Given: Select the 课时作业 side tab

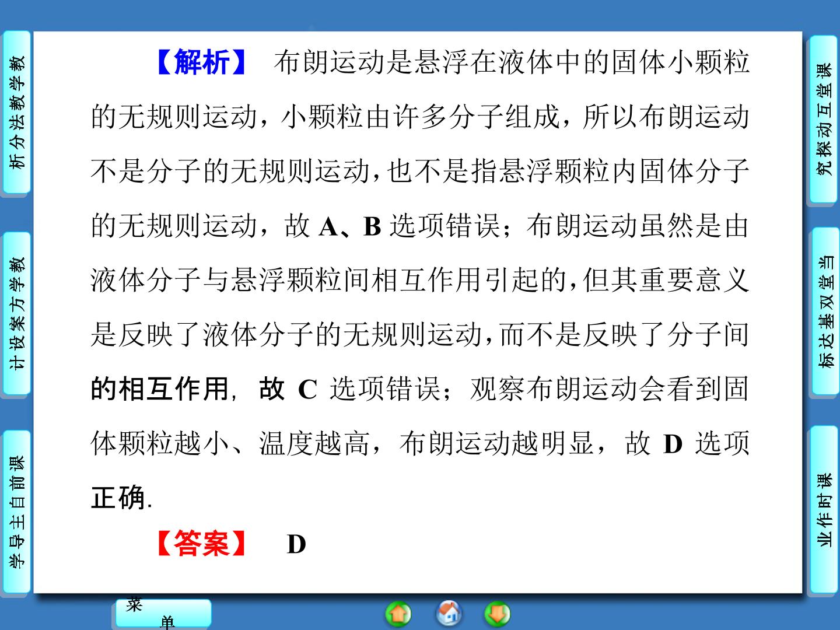Looking at the screenshot, I should tap(824, 509).
